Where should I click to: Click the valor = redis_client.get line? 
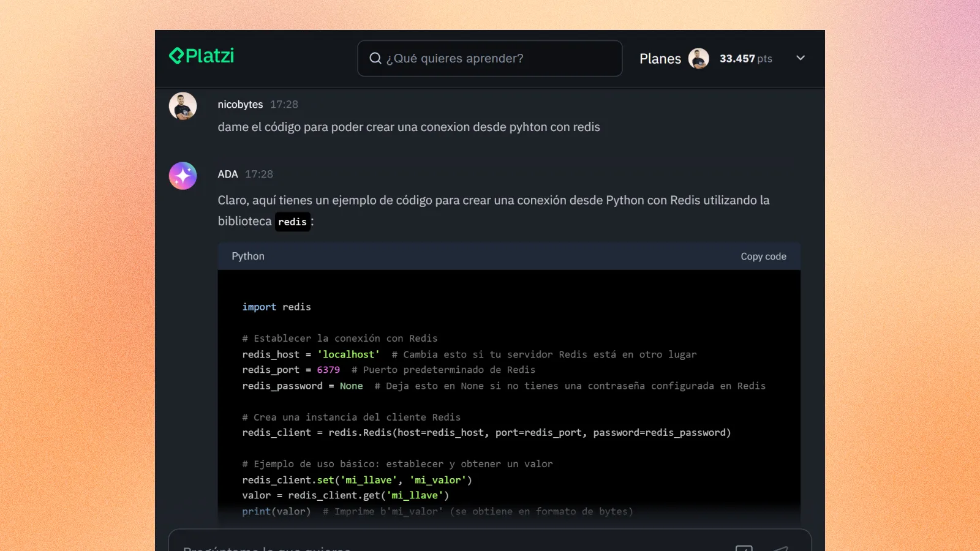tap(345, 495)
